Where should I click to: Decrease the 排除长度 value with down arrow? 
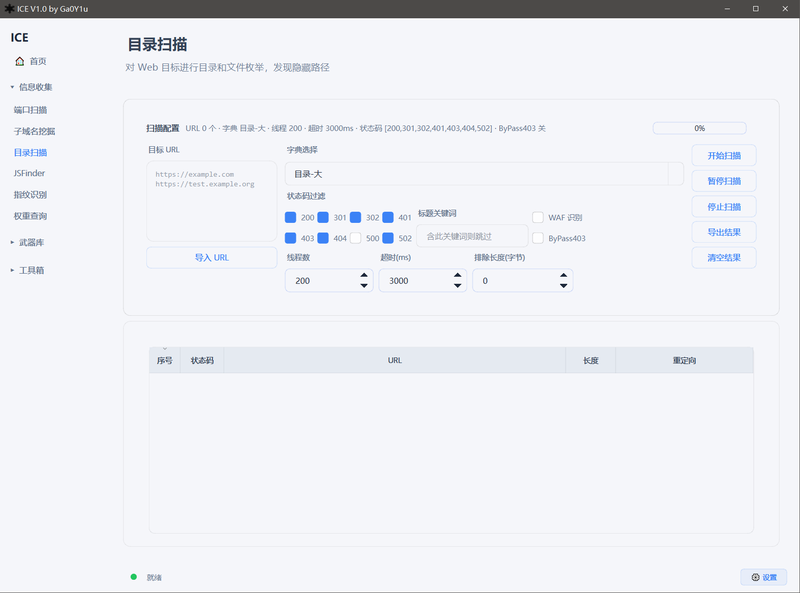(563, 286)
